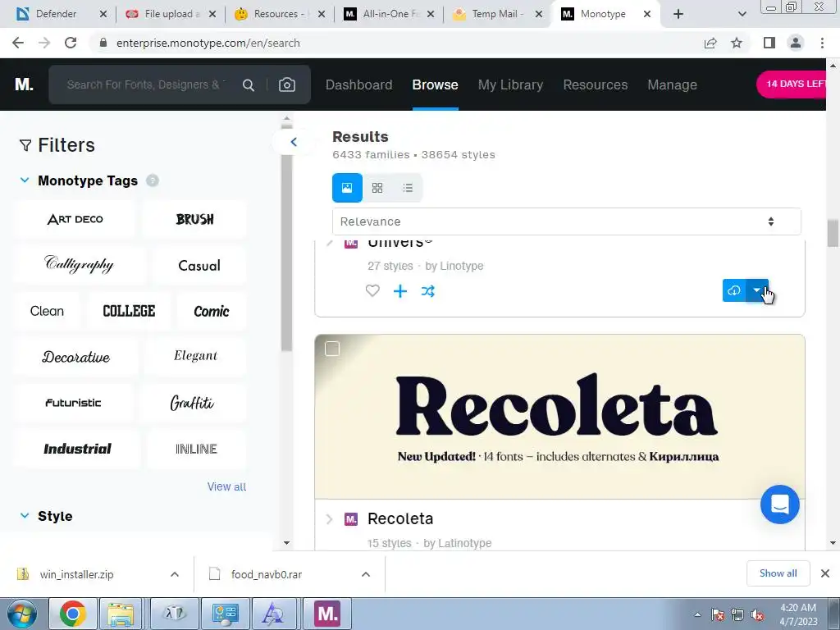Screen dimensions: 840x630
Task: Filter by the College tag
Action: click(x=129, y=311)
